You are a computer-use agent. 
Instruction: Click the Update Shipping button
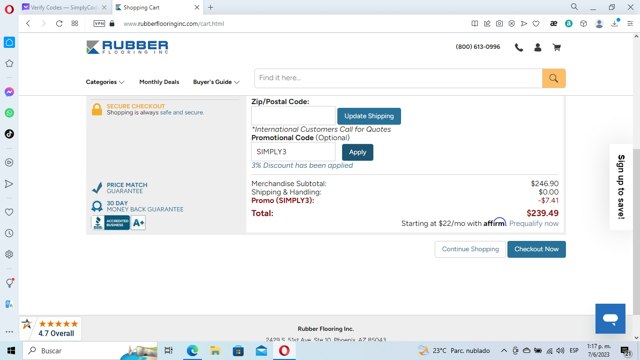coord(369,116)
